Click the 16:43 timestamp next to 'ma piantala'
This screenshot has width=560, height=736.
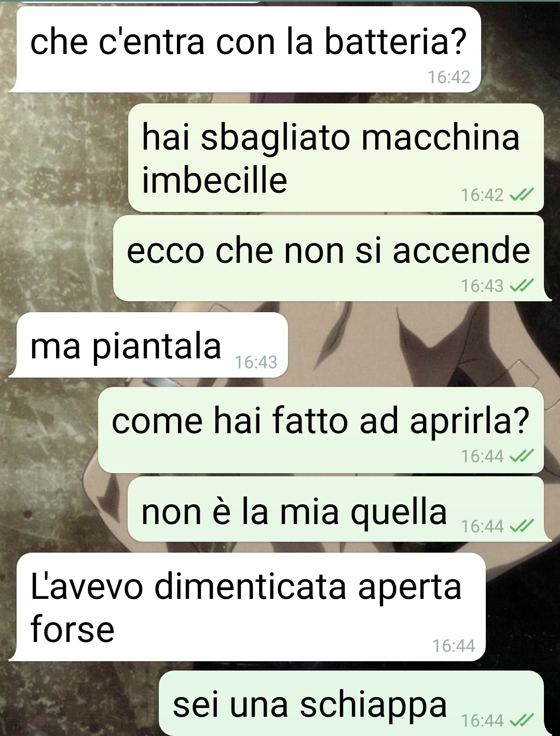[x=256, y=362]
